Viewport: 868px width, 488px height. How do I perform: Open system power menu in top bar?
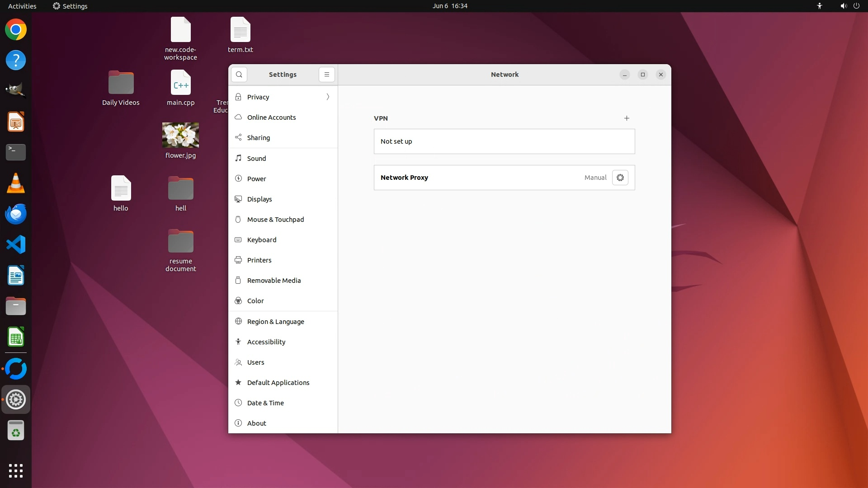point(856,6)
